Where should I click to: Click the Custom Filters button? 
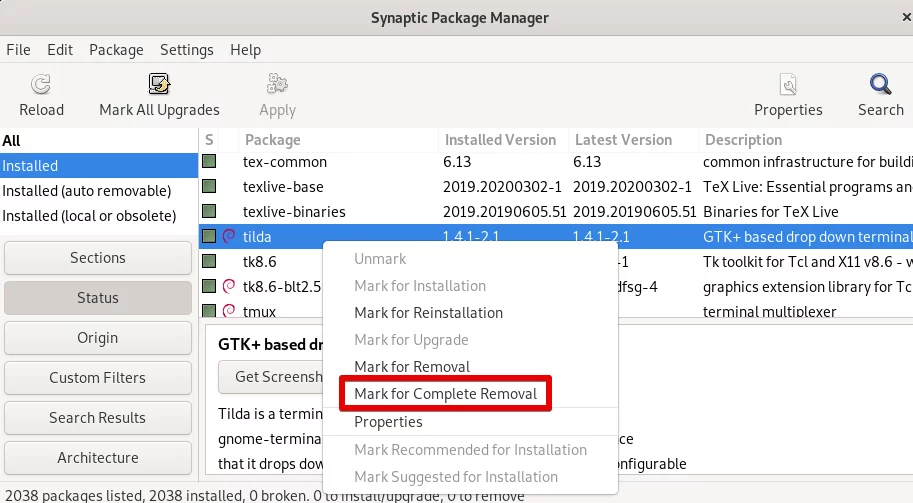(98, 378)
